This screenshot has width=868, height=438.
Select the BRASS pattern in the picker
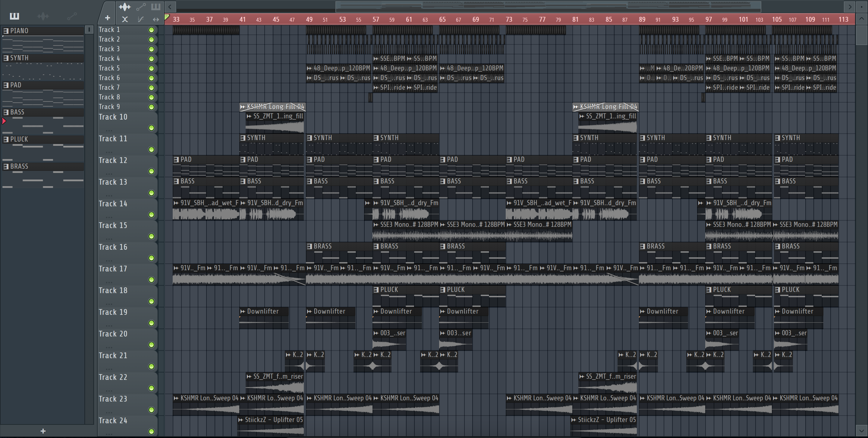(x=19, y=166)
